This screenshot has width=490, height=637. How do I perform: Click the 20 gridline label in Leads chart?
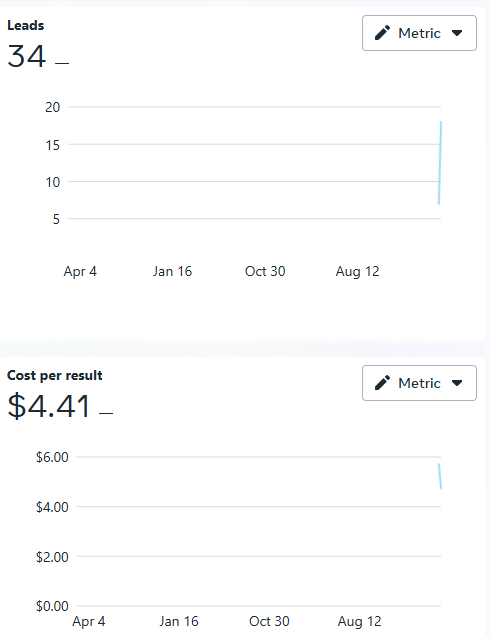click(52, 107)
